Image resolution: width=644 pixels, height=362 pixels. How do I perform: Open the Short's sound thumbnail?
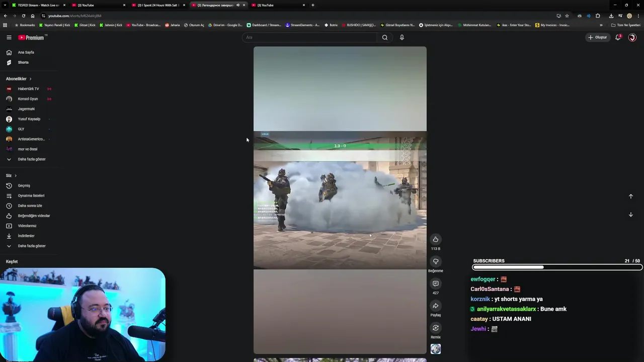(x=436, y=349)
